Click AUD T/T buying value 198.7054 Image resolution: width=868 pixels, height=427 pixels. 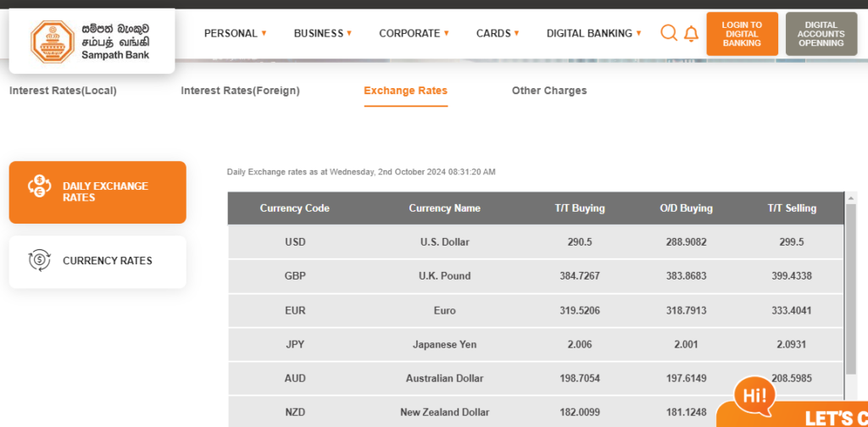tap(580, 379)
